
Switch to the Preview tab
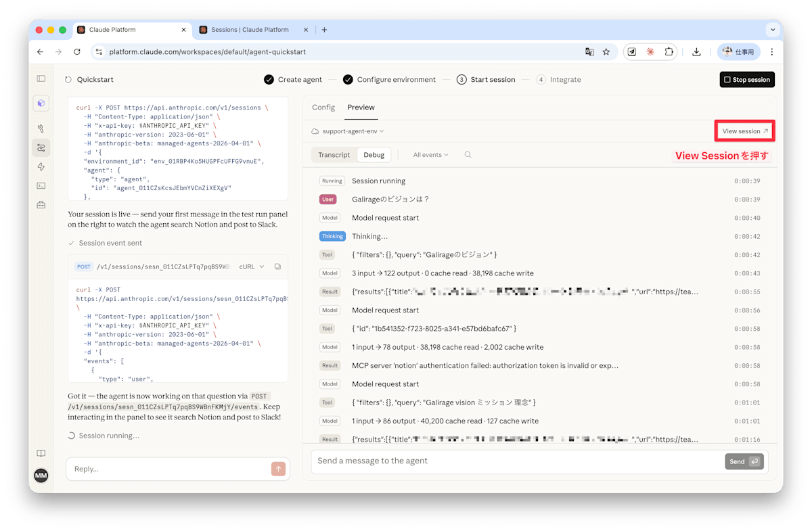(361, 107)
